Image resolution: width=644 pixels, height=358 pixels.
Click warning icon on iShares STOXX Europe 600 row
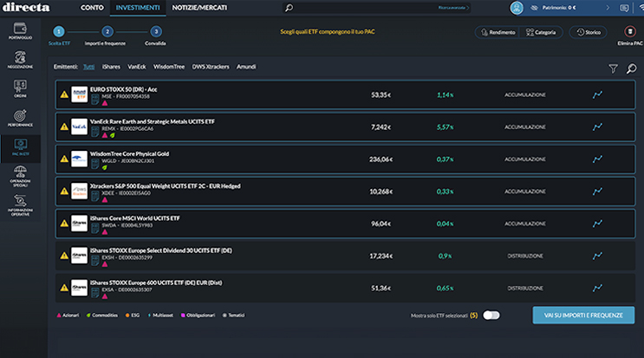64,288
